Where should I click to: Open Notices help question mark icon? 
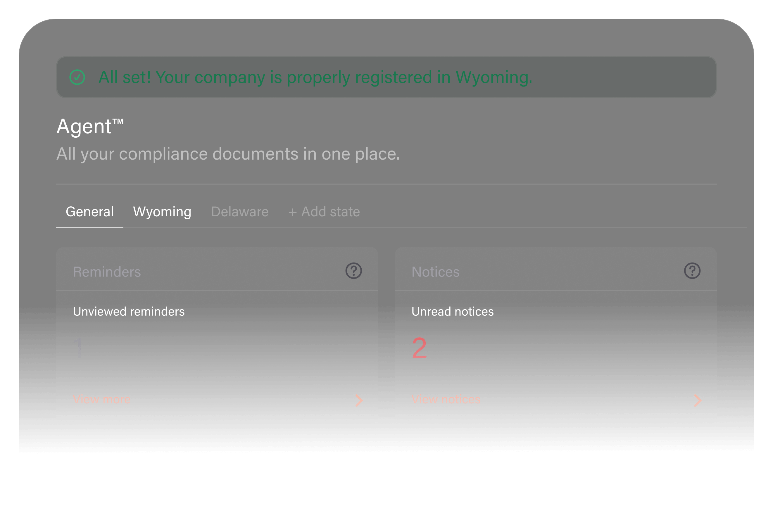click(692, 271)
